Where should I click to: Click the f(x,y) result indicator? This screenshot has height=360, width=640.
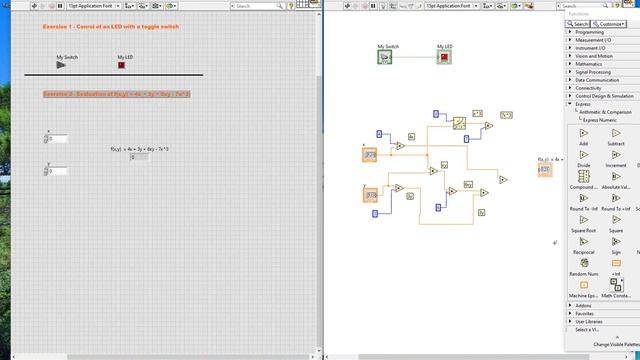point(139,157)
